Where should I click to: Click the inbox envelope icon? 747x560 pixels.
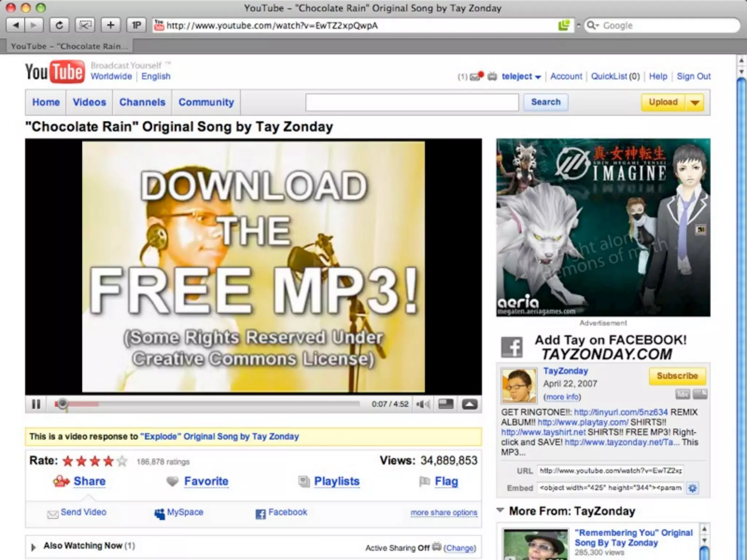pos(475,77)
